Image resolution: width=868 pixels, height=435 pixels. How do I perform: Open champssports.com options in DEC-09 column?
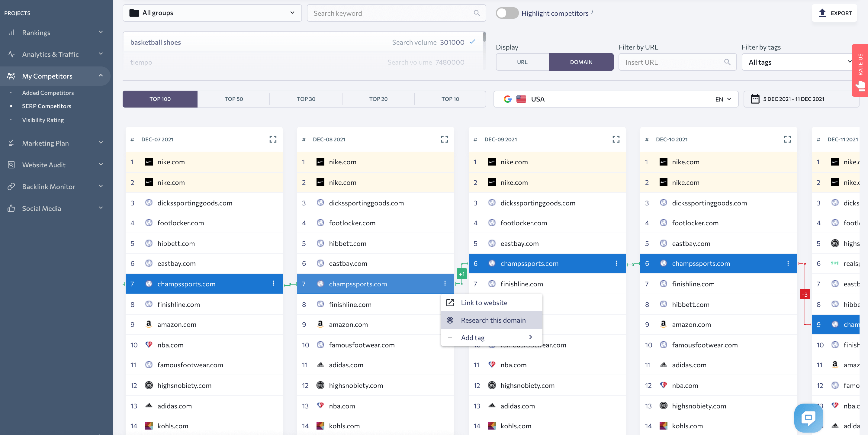pyautogui.click(x=616, y=263)
